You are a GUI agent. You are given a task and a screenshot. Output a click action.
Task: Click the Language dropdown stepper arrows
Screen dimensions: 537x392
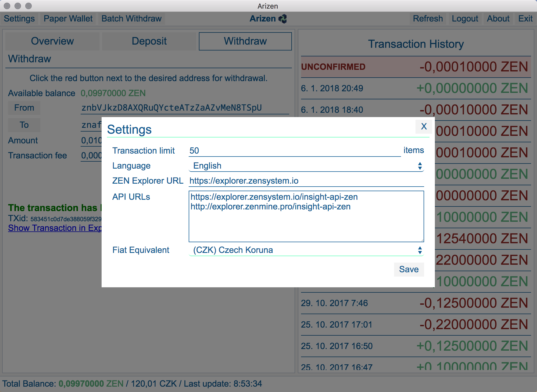[x=420, y=166]
